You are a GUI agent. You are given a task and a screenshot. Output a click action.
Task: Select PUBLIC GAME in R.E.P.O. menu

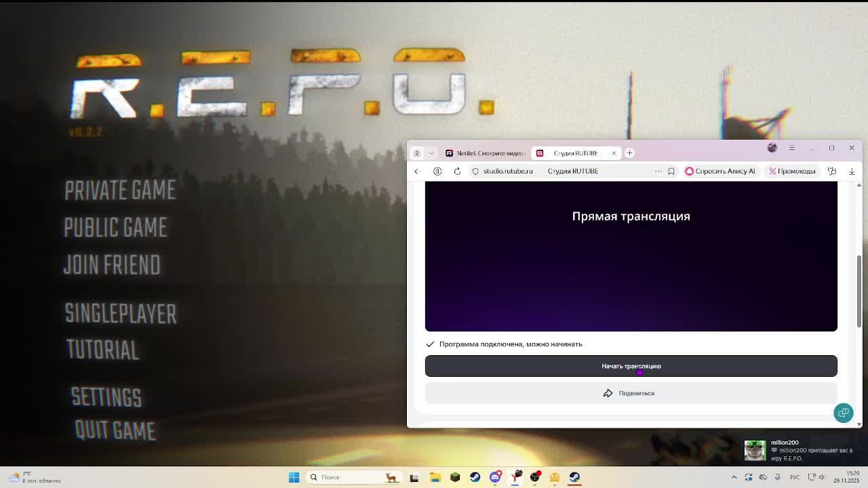coord(115,228)
